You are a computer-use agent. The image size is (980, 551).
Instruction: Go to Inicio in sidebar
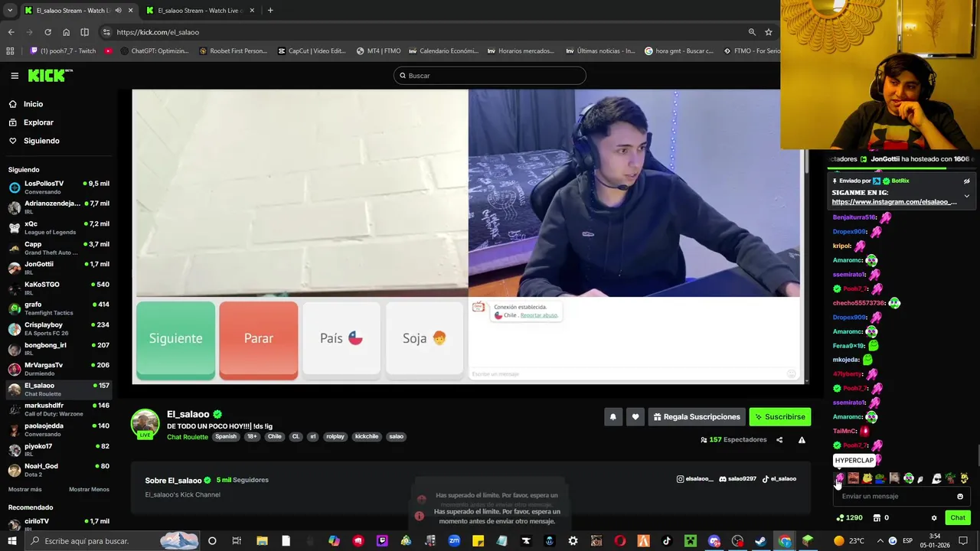pyautogui.click(x=33, y=104)
